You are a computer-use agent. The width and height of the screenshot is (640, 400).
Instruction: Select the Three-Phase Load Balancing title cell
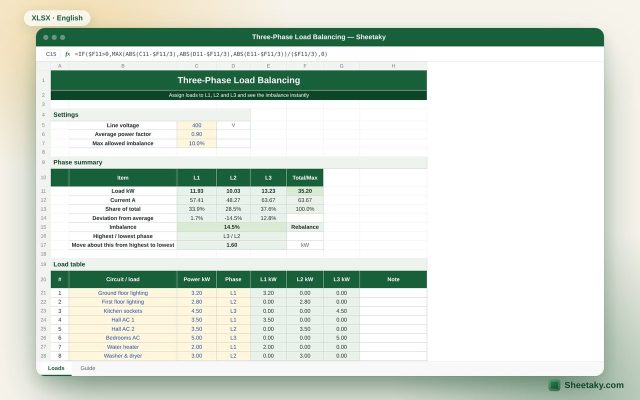point(239,80)
